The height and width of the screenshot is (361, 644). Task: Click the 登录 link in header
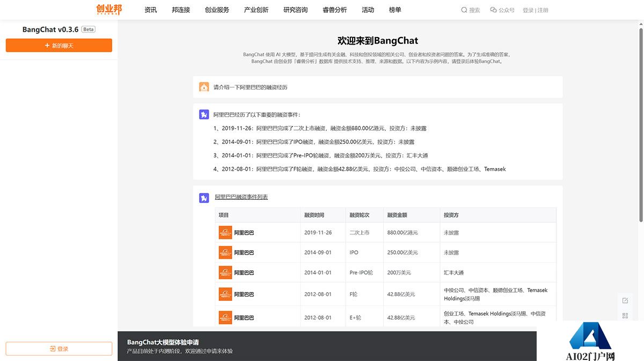[528, 10]
